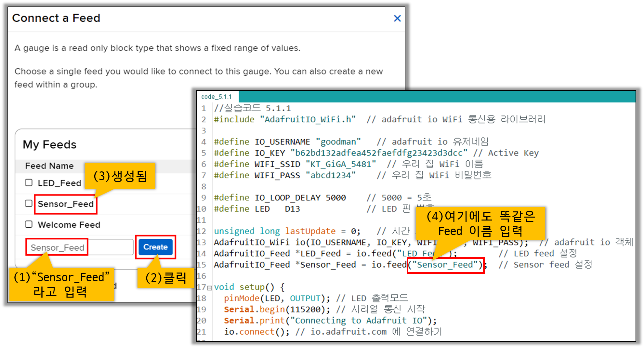644x348 pixels.
Task: Click the "Sensor_Feed" string on line 15
Action: 445,265
